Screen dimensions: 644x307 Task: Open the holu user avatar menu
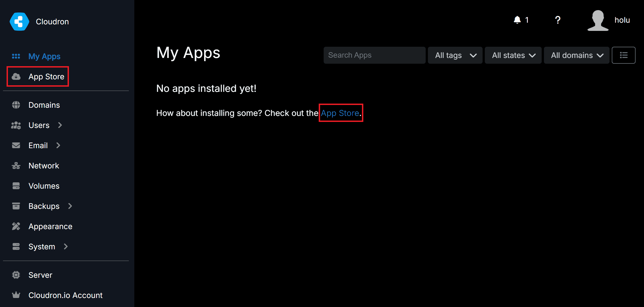598,20
